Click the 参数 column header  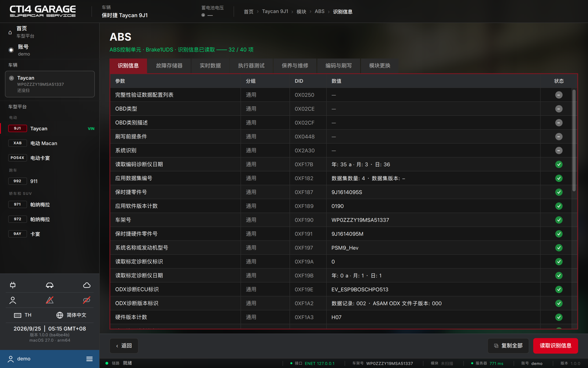coord(120,81)
